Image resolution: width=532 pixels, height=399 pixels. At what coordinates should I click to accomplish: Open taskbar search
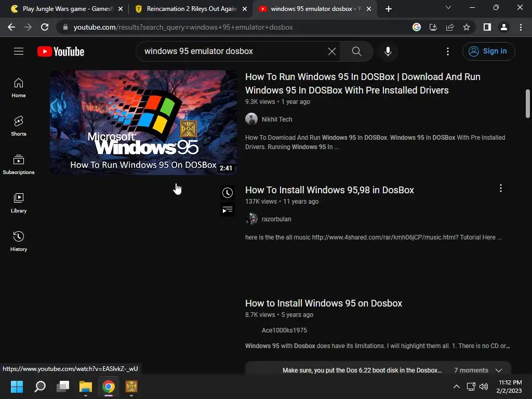click(40, 386)
